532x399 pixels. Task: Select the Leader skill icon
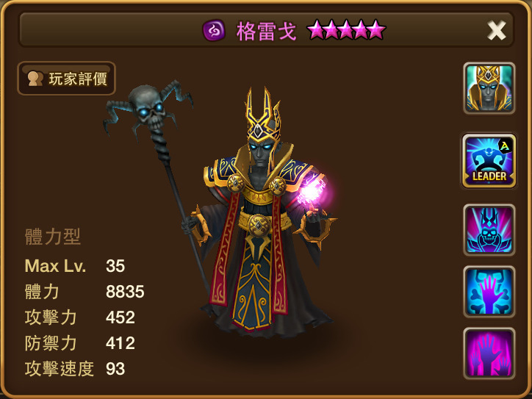(x=489, y=160)
